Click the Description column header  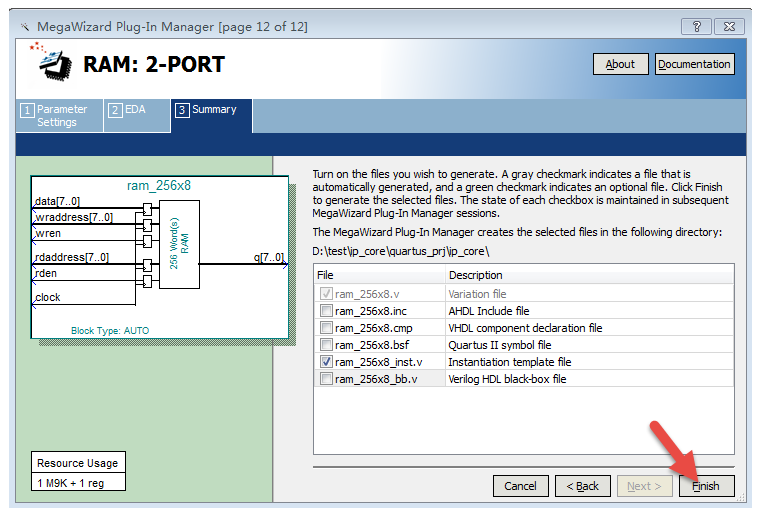(x=589, y=275)
